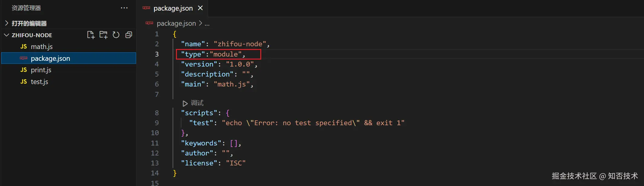644x186 pixels.
Task: Click the New File icon in explorer
Action: coord(91,35)
